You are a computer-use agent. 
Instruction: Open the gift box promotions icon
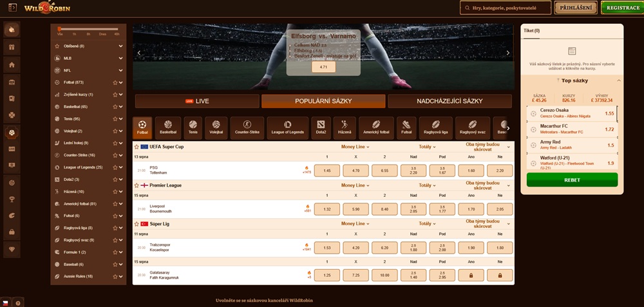[x=12, y=47]
